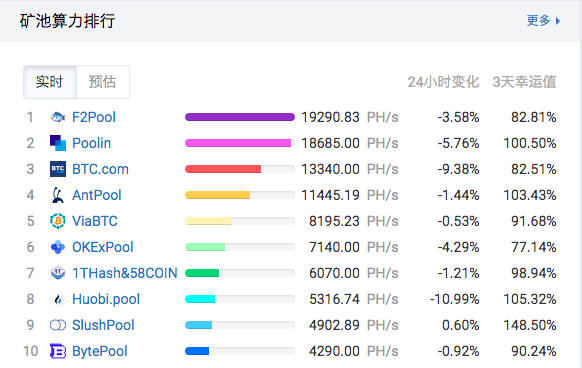Click the light green OKExPool hashrate bar
The width and height of the screenshot is (582, 368).
tap(205, 247)
